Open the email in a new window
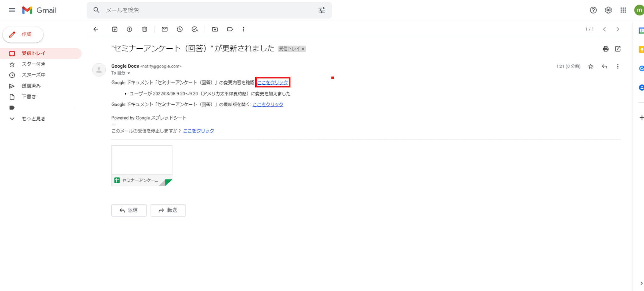Screen dimensions: 644x291 tap(618, 49)
